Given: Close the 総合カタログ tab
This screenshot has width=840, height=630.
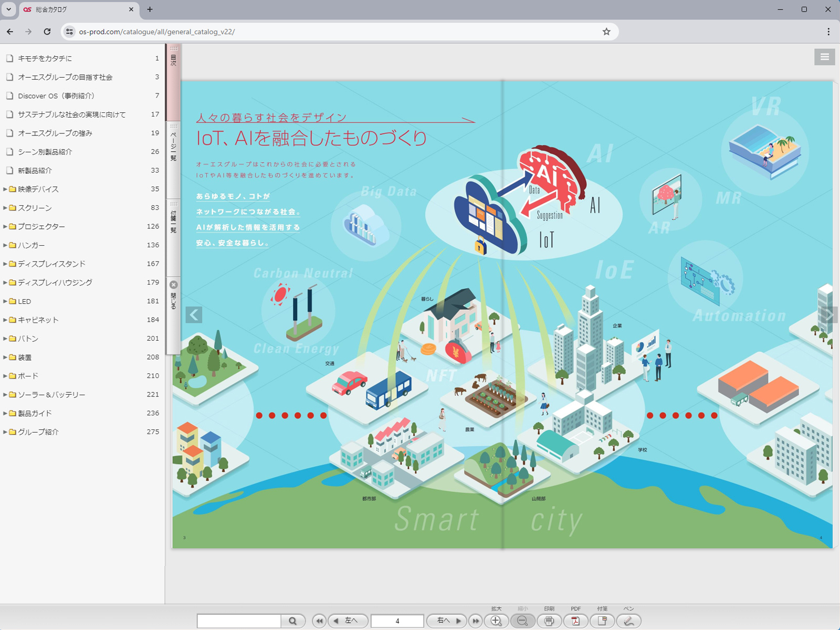Looking at the screenshot, I should [x=131, y=9].
